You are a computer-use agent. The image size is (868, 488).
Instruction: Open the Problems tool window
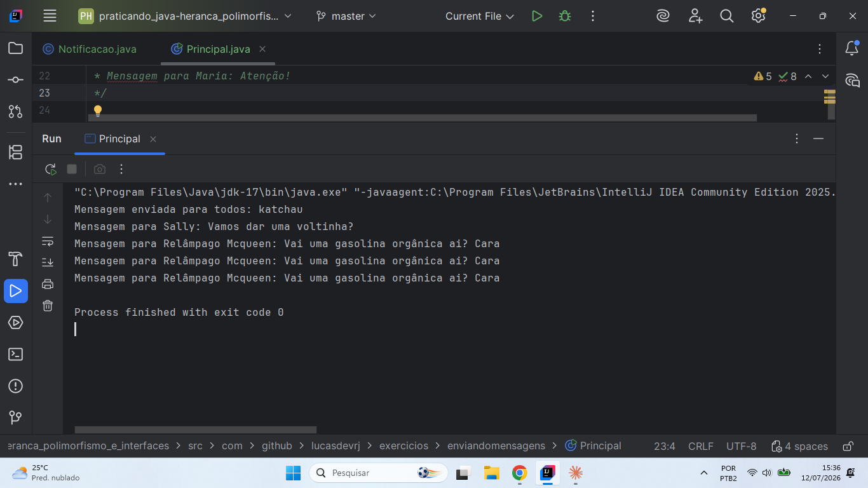(16, 386)
